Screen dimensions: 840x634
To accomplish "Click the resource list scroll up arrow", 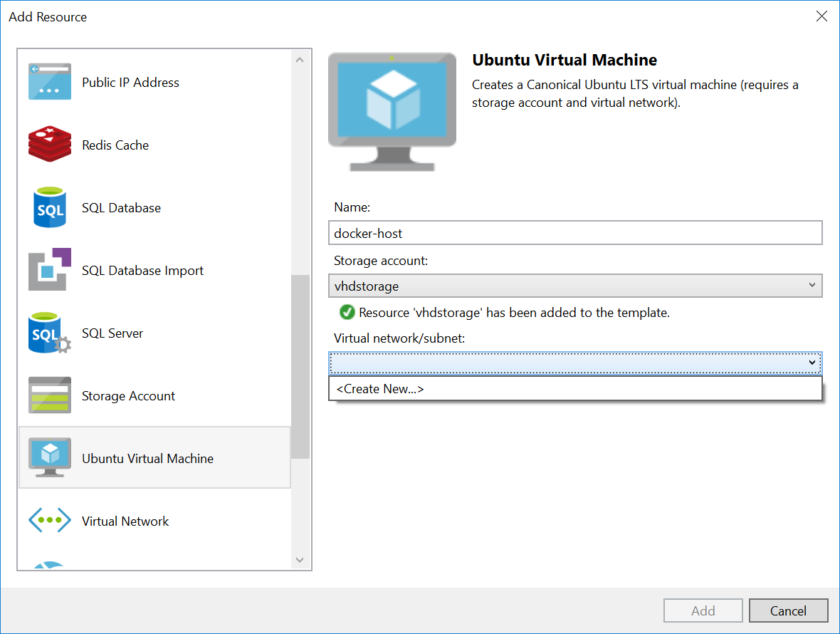I will pos(300,60).
